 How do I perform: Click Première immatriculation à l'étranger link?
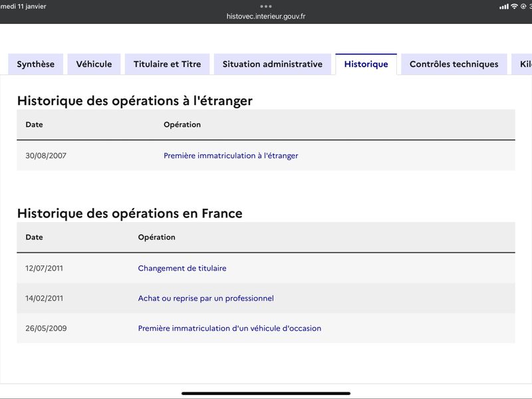pyautogui.click(x=231, y=156)
